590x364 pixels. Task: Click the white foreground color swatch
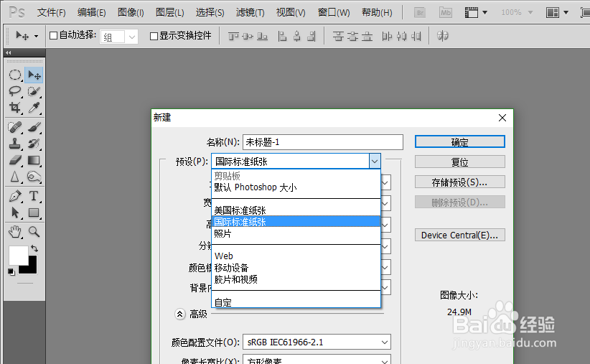[x=18, y=256]
